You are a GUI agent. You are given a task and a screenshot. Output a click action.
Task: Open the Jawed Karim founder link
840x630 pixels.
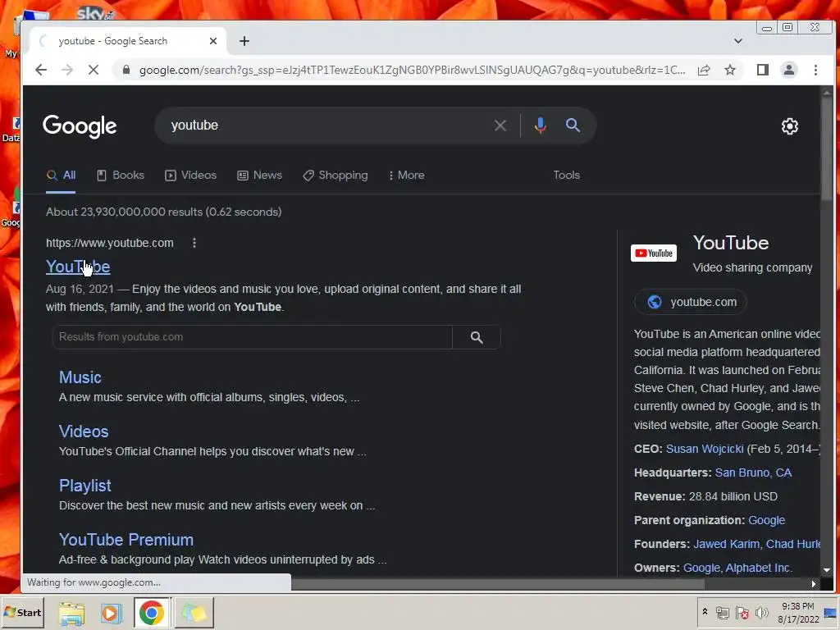[727, 545]
